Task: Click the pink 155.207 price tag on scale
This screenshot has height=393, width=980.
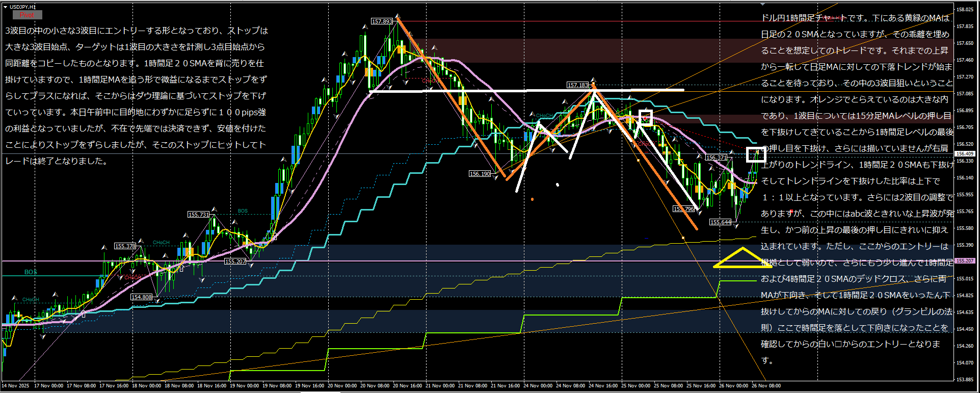Action: pyautogui.click(x=964, y=261)
